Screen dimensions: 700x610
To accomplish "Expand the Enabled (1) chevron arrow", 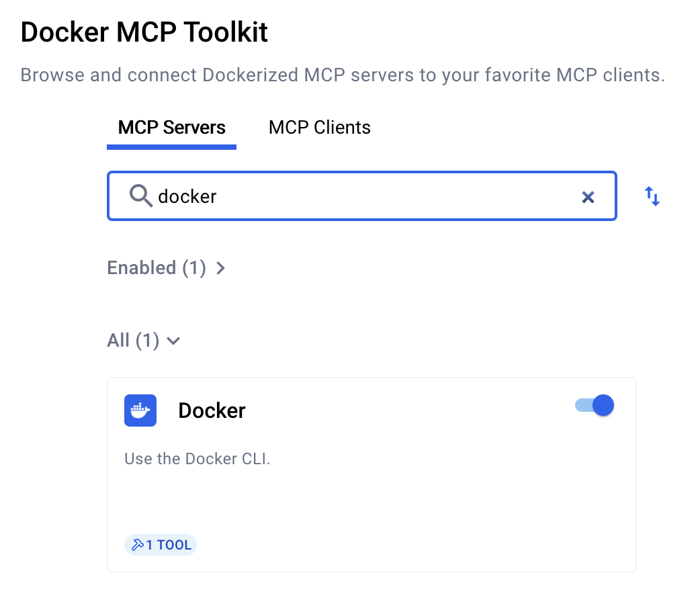I will coord(220,268).
